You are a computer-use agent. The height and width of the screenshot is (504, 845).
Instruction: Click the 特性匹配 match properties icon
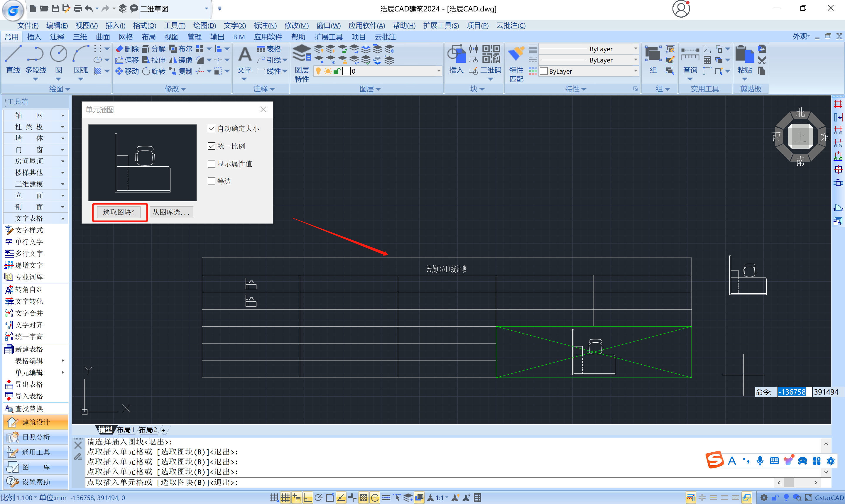[516, 63]
